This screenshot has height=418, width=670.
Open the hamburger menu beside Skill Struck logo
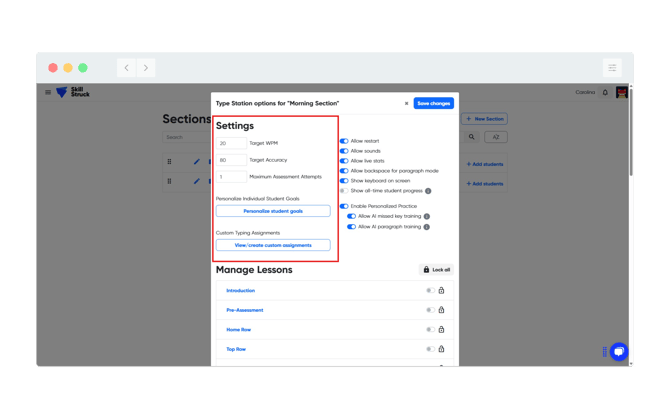48,92
